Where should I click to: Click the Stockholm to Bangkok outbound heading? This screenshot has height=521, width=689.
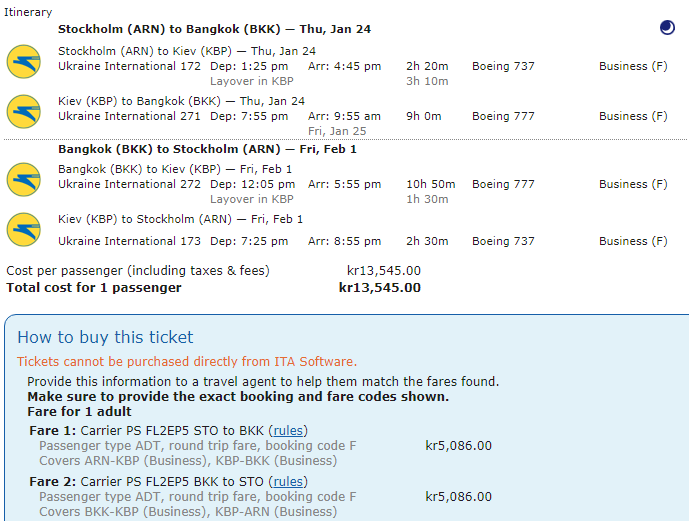pos(214,29)
